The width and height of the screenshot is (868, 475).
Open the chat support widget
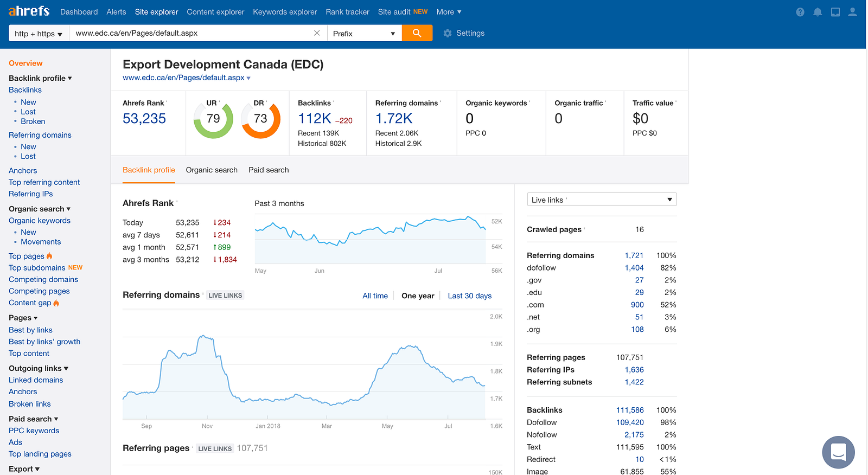pos(838,452)
